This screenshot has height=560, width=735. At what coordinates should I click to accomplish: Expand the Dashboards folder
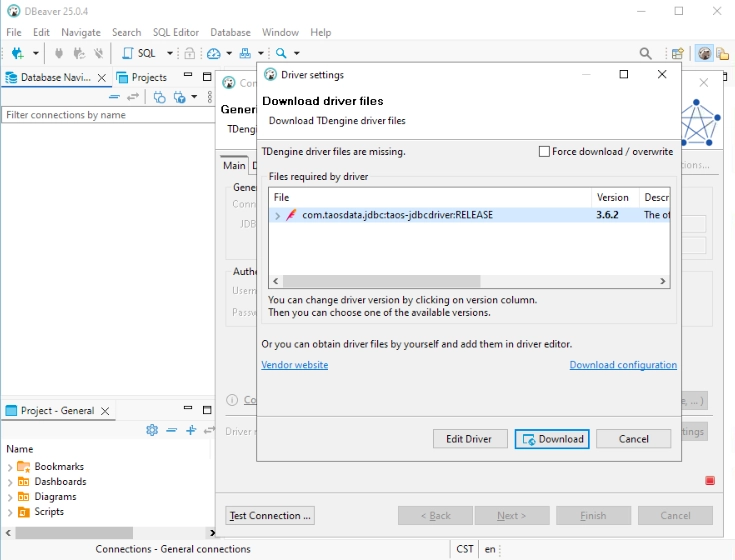[10, 482]
